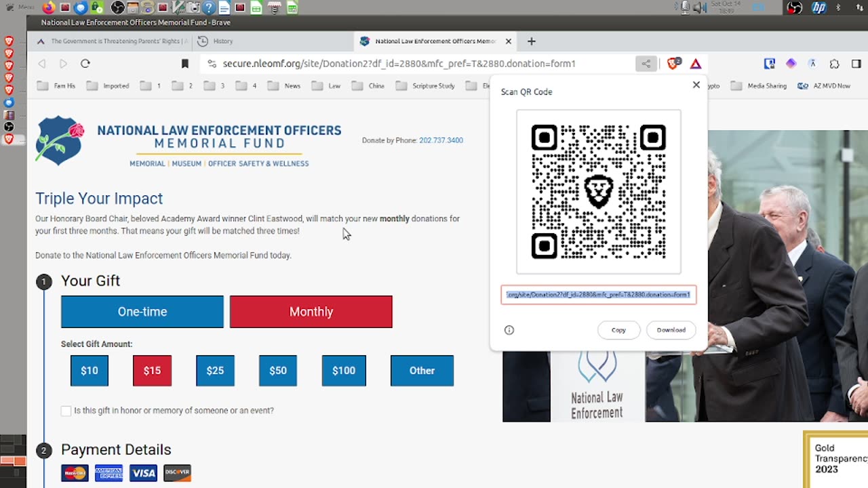Click Copy in the QR popup
This screenshot has width=868, height=488.
[618, 330]
